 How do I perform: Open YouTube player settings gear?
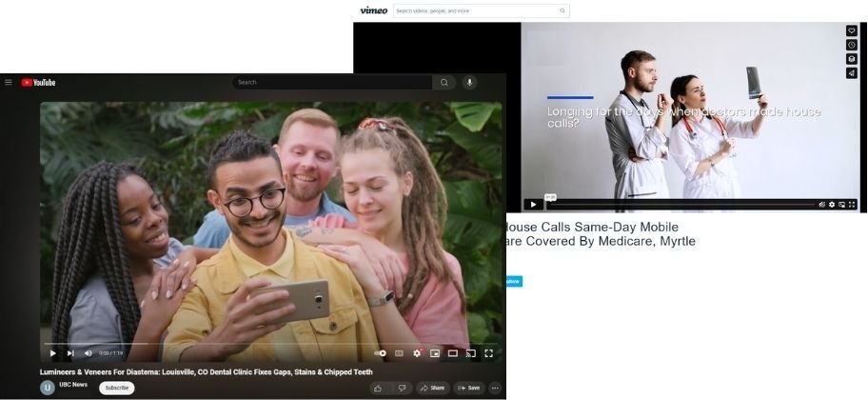tap(417, 353)
